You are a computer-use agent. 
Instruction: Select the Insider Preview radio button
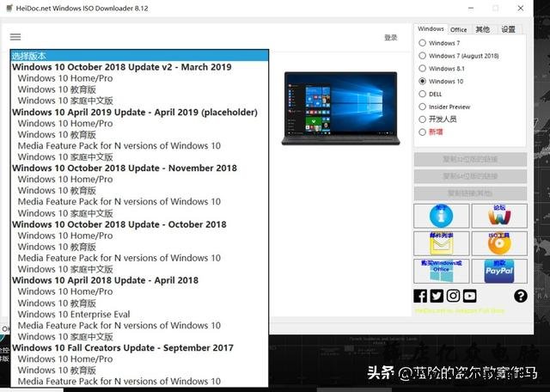[x=422, y=107]
